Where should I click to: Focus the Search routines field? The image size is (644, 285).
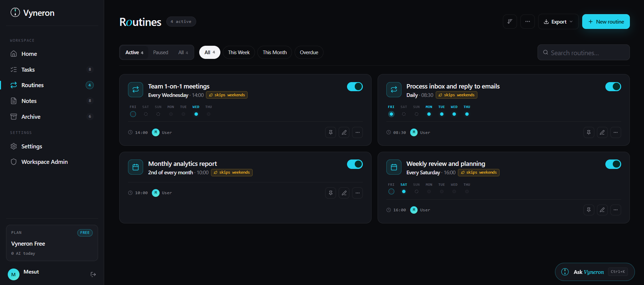point(584,52)
